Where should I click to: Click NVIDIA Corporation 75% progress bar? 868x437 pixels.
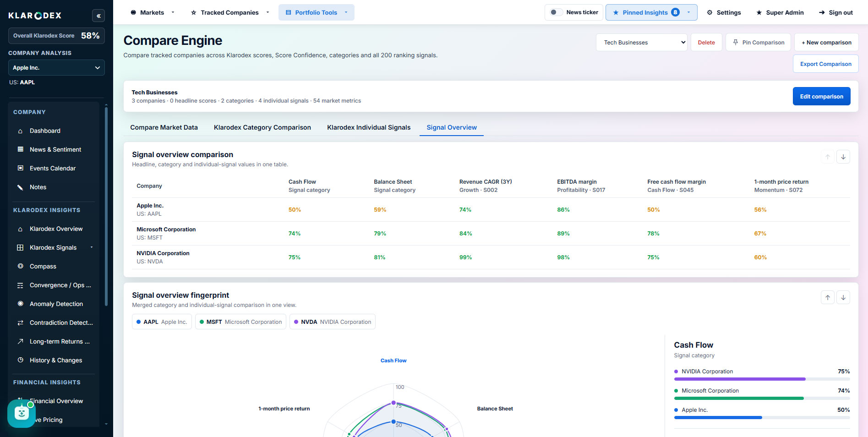762,379
